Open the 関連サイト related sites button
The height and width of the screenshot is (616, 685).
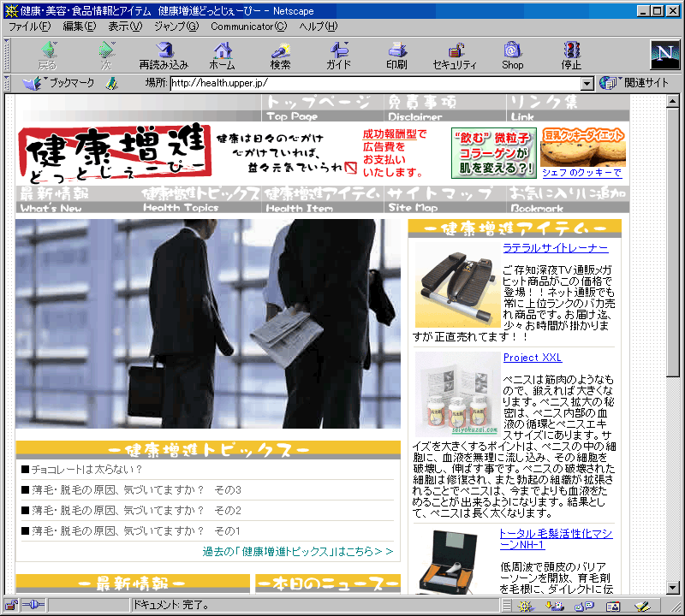[634, 82]
